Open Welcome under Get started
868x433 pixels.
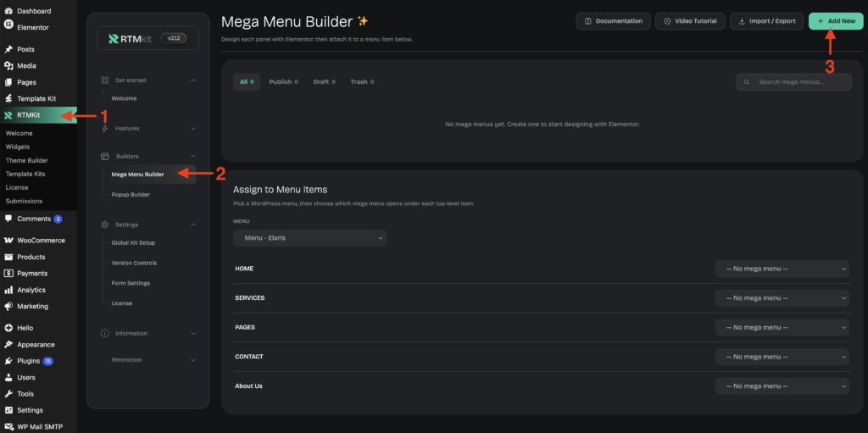click(124, 98)
